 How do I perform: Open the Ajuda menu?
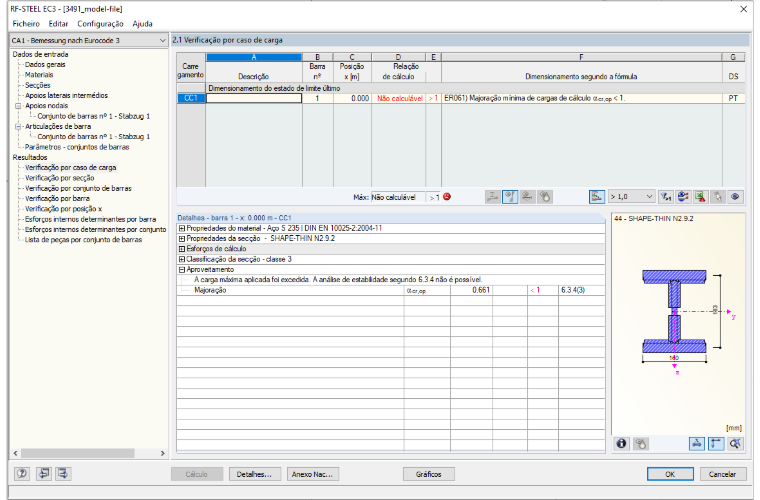[142, 23]
